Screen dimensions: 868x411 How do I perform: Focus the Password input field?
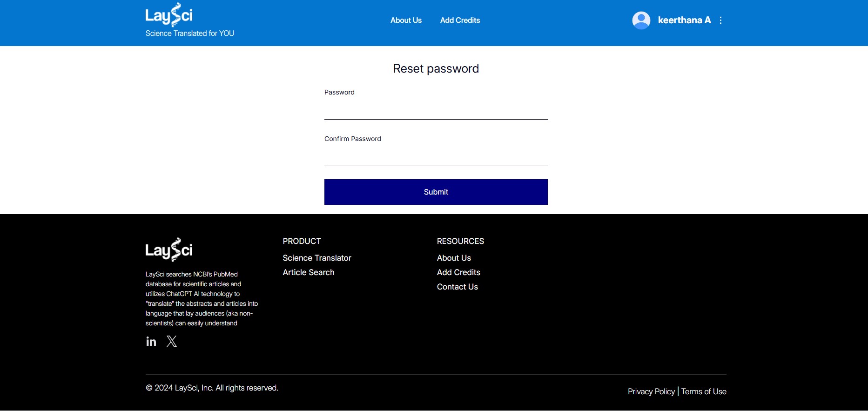[x=436, y=110]
